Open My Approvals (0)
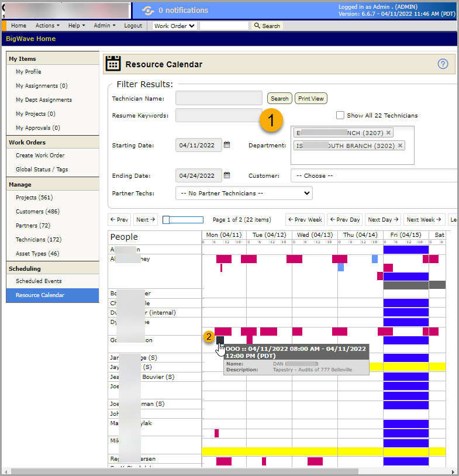Viewport: 459px width, 476px height. click(x=38, y=127)
